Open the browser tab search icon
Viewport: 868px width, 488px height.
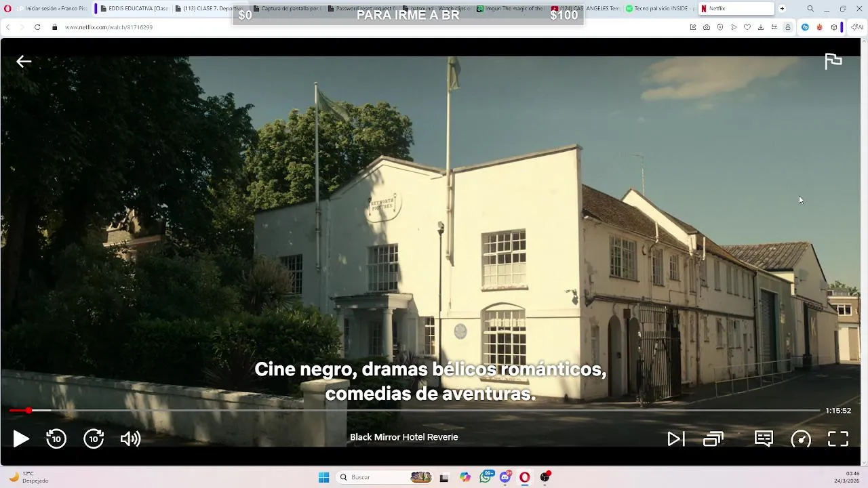coord(810,9)
